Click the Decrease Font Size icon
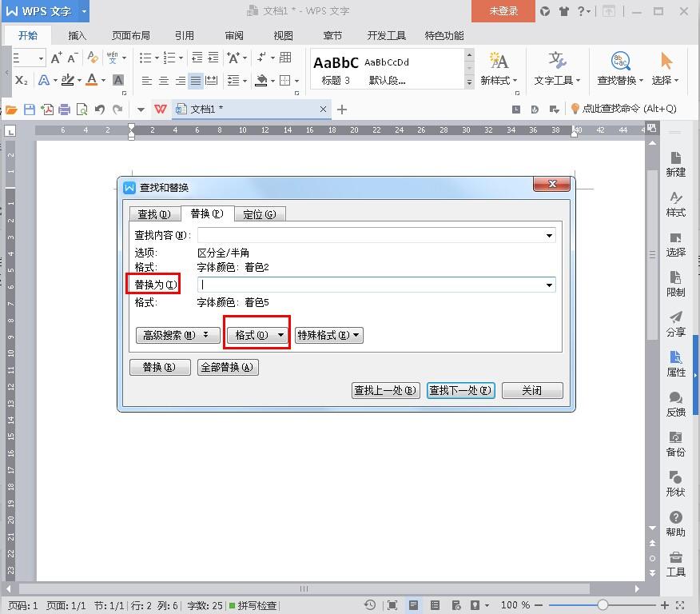The height and width of the screenshot is (614, 700). point(73,58)
